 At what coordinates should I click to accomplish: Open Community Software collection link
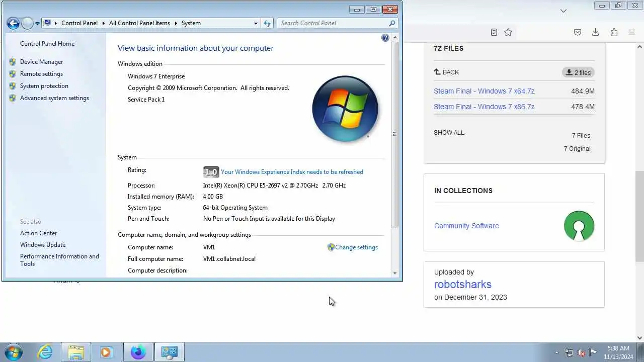[466, 226]
